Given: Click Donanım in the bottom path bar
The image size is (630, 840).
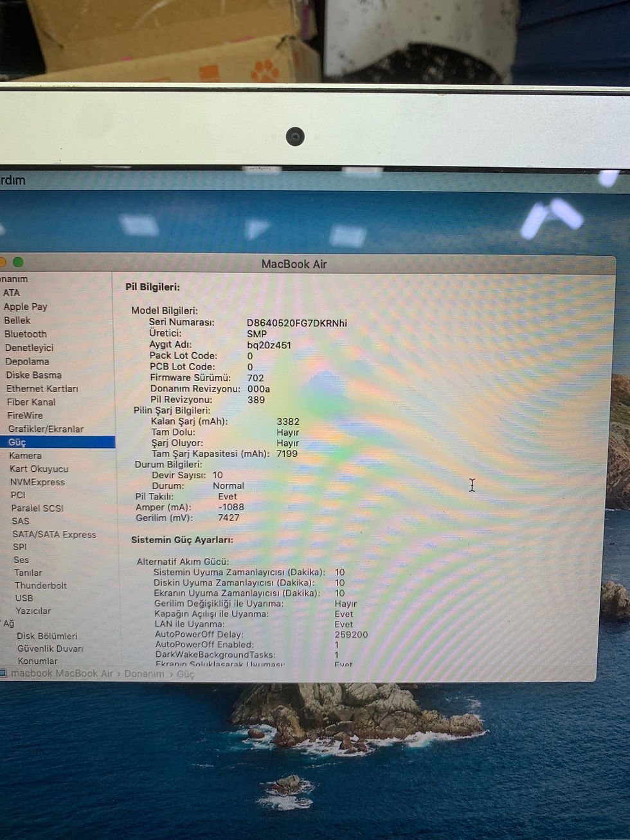Looking at the screenshot, I should click(144, 674).
